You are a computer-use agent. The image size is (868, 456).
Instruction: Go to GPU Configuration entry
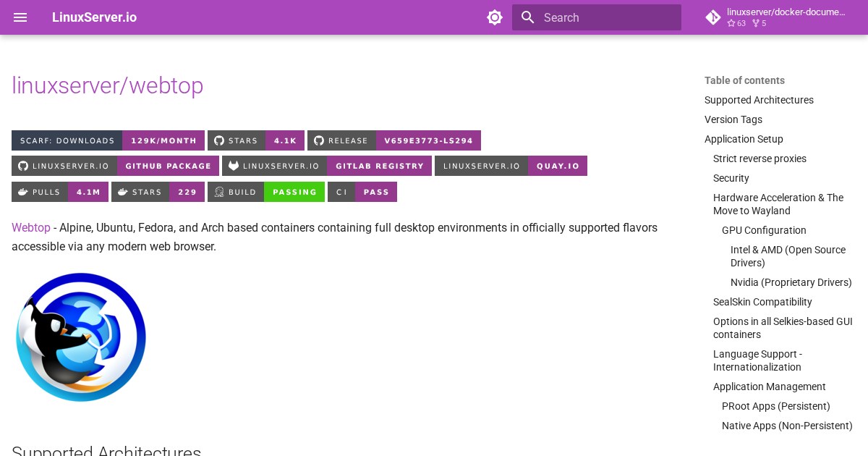764,230
